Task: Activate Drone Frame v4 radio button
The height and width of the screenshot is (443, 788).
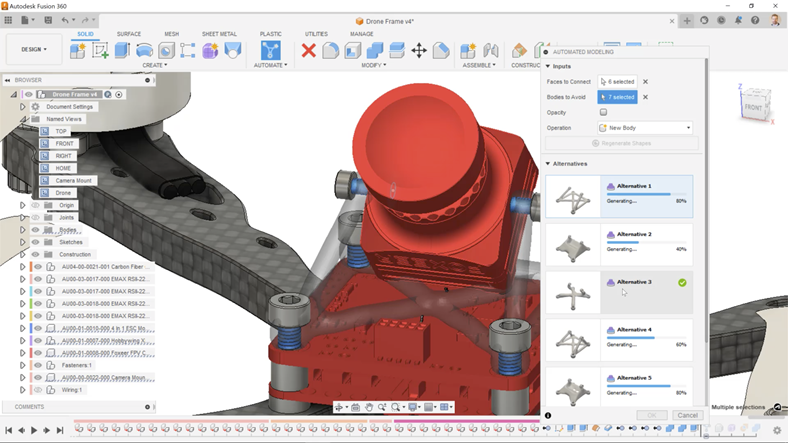Action: coord(119,94)
